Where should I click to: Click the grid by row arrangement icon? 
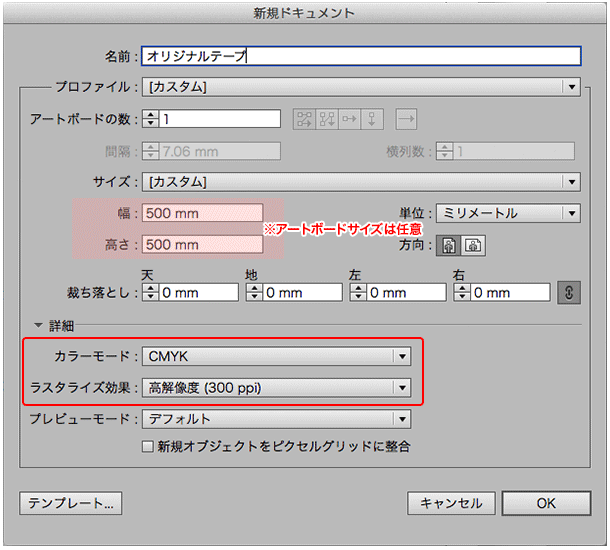[303, 119]
